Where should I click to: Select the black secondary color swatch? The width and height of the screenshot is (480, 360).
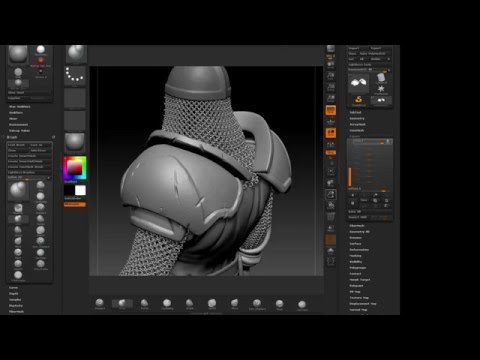tap(69, 190)
